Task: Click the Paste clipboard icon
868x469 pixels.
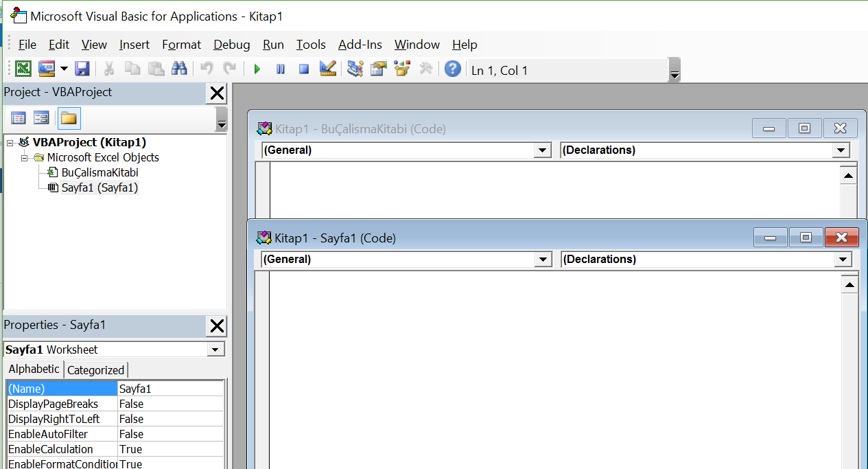Action: tap(156, 69)
